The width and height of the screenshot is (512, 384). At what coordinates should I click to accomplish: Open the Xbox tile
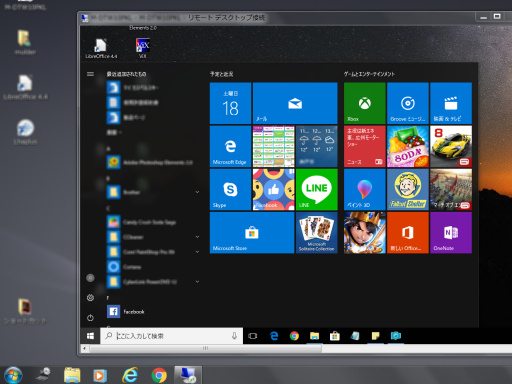(x=365, y=103)
